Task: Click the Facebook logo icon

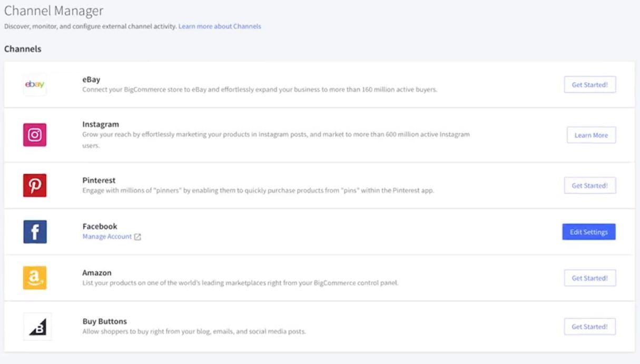Action: coord(35,232)
